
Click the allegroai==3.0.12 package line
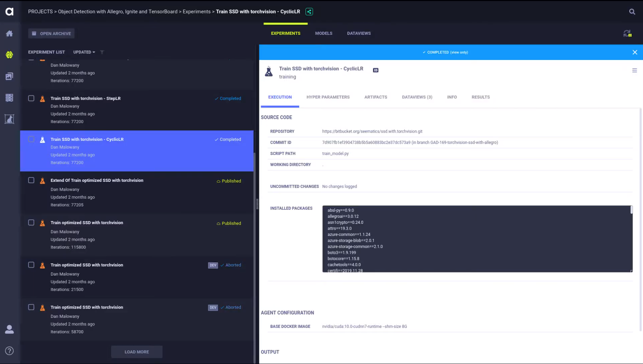(343, 216)
